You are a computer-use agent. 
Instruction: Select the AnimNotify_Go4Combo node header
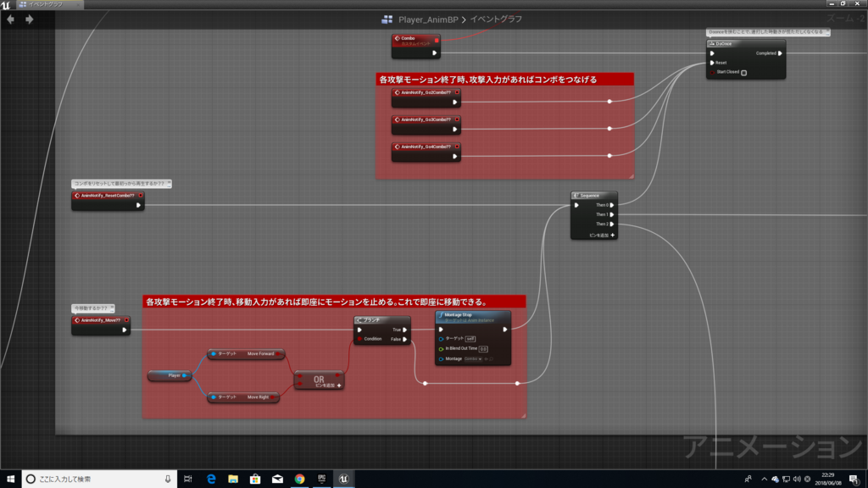426,147
